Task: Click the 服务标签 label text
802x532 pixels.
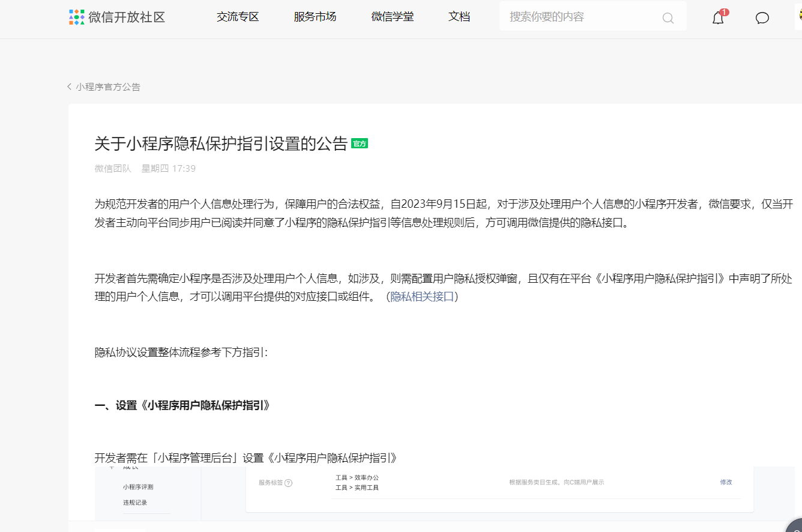Action: click(271, 483)
